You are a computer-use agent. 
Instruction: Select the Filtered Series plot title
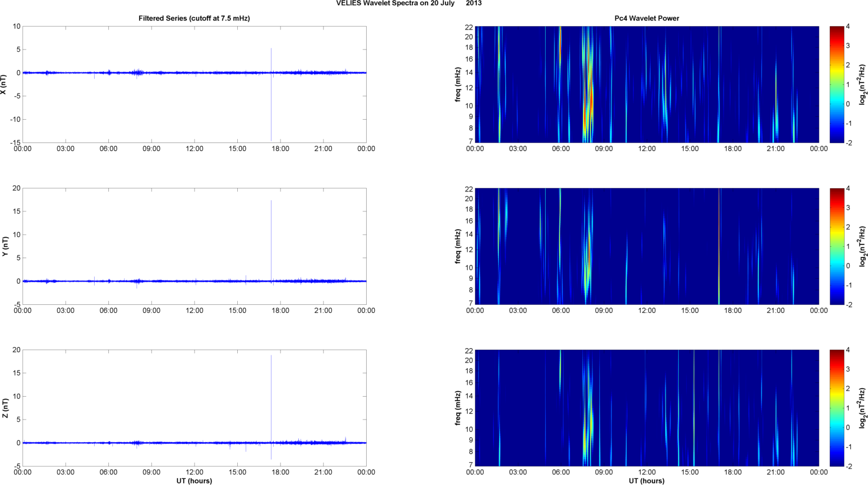coord(194,18)
